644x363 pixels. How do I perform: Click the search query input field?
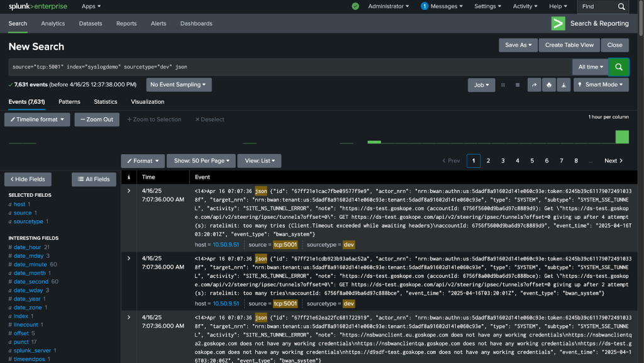290,67
